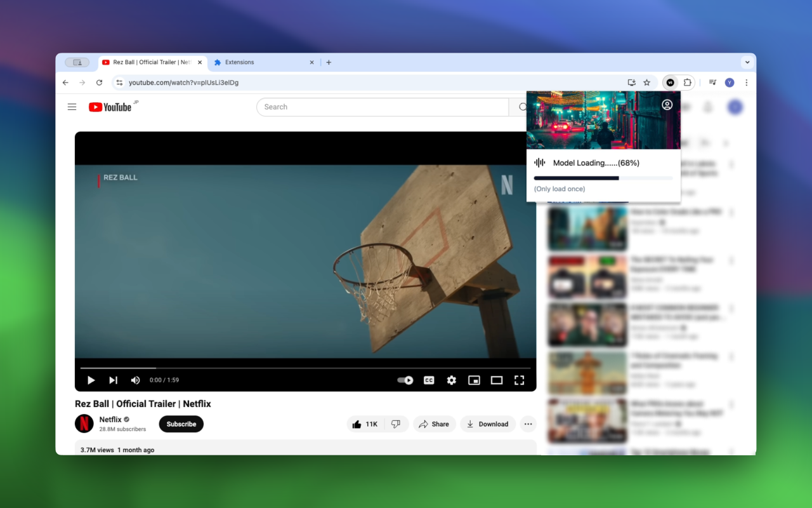Click the Model Loading progress bar
The width and height of the screenshot is (812, 508).
(603, 178)
